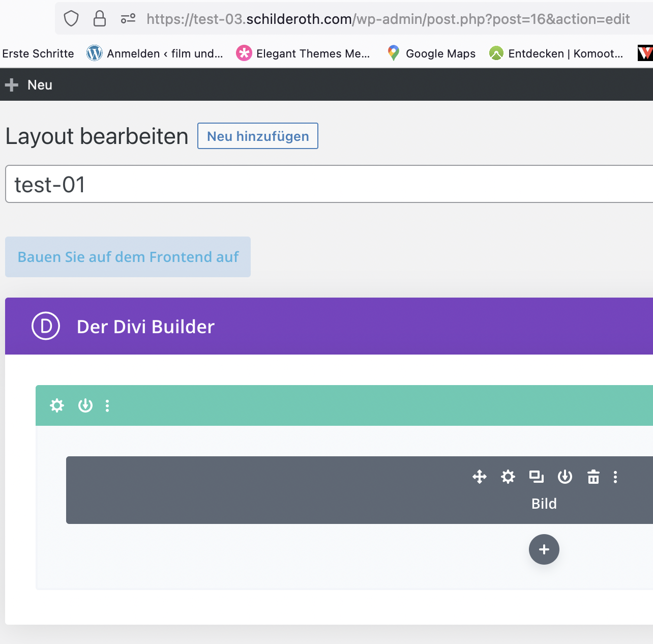This screenshot has width=653, height=644.
Task: Save Bild module to library
Action: pos(565,477)
